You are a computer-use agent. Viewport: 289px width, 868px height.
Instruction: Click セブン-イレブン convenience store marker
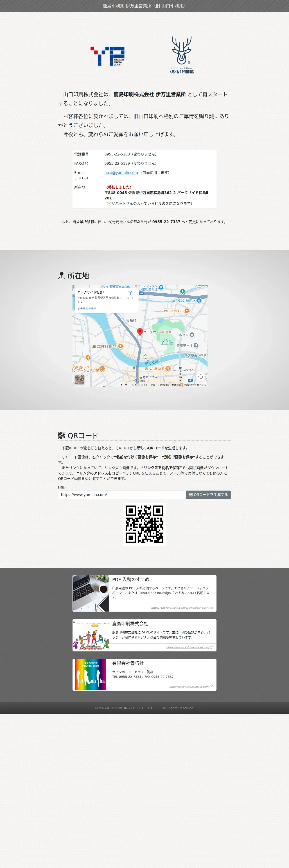click(x=161, y=288)
